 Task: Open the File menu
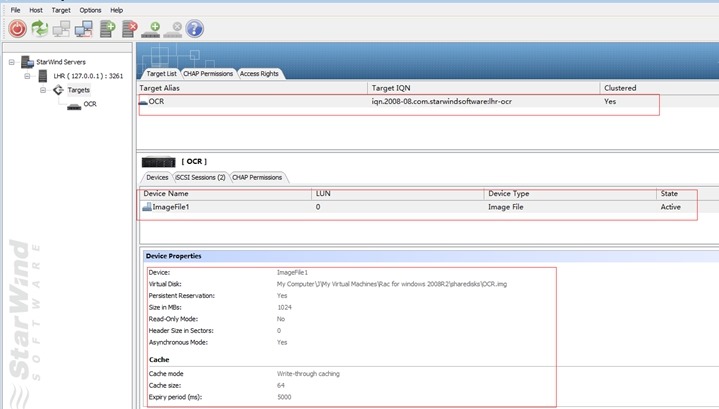[x=15, y=10]
